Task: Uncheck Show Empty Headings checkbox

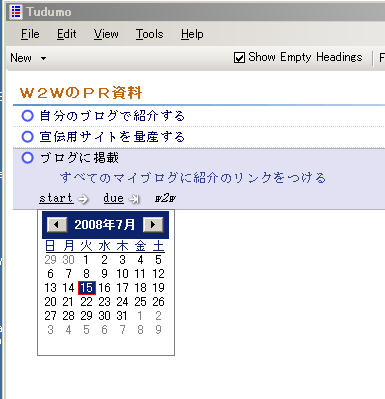Action: click(x=239, y=58)
